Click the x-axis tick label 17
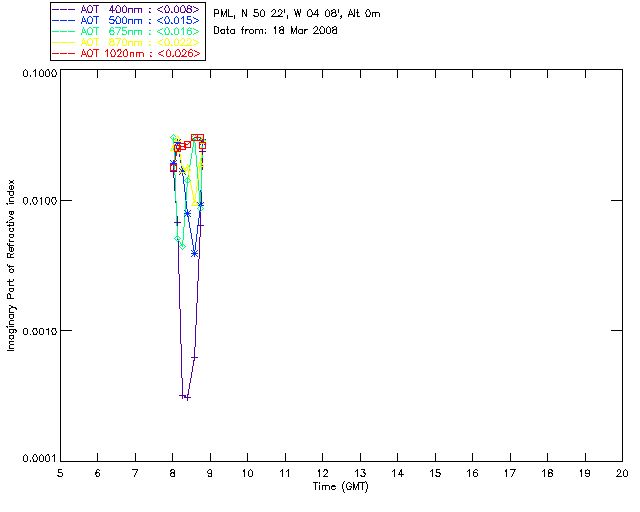This screenshot has width=640, height=512. click(510, 474)
